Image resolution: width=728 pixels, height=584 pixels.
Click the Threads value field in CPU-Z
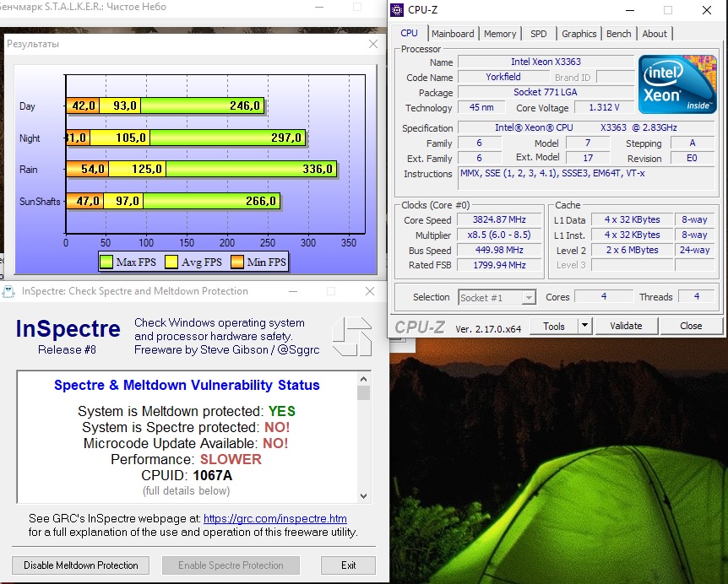(x=697, y=296)
